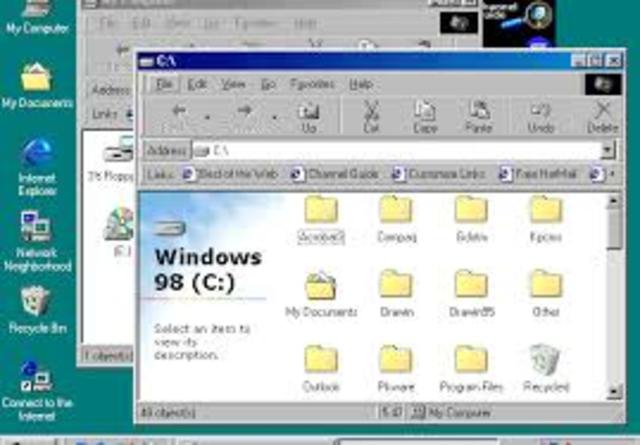Click the Links label on the links bar
The width and height of the screenshot is (640, 445).
pyautogui.click(x=160, y=174)
